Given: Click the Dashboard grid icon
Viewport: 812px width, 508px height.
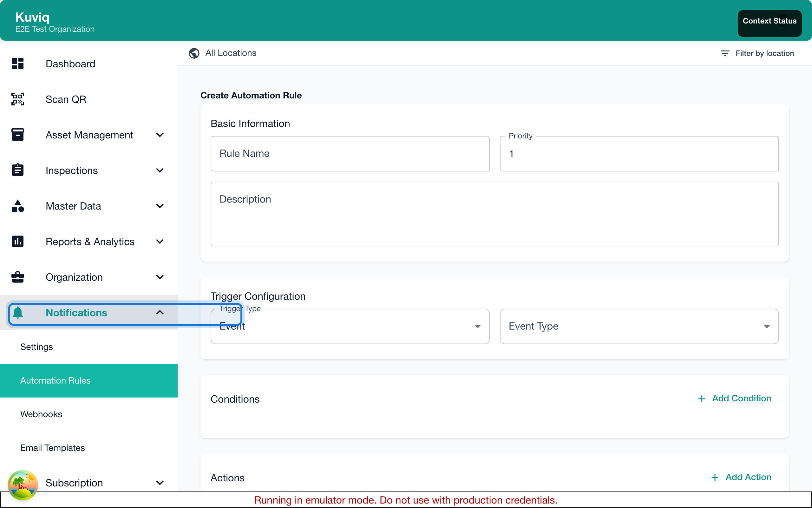Looking at the screenshot, I should 18,63.
